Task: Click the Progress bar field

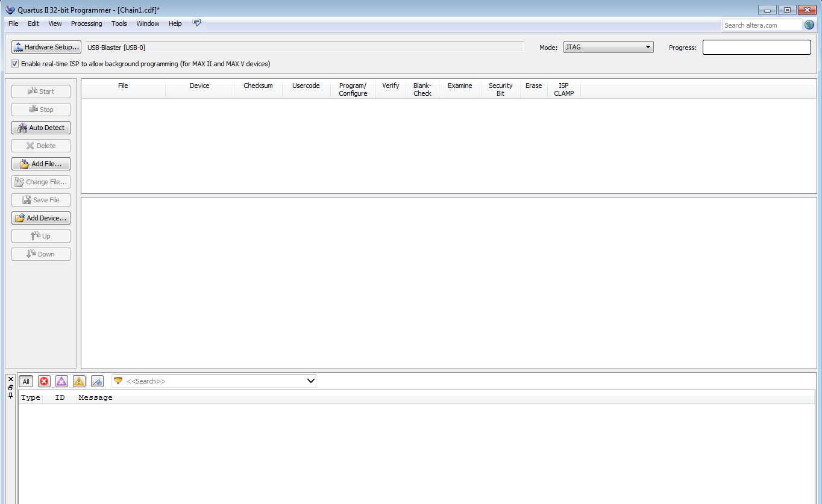Action: pos(756,47)
